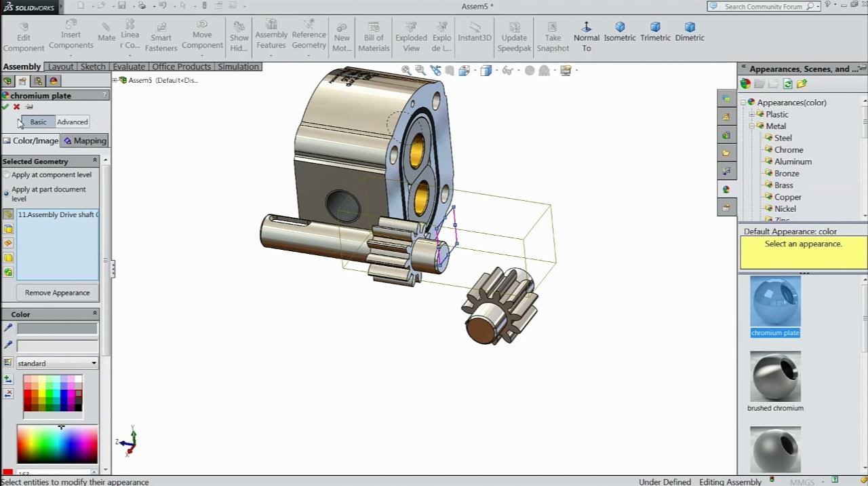
Task: Click Update Speedpak tool
Action: tap(514, 37)
